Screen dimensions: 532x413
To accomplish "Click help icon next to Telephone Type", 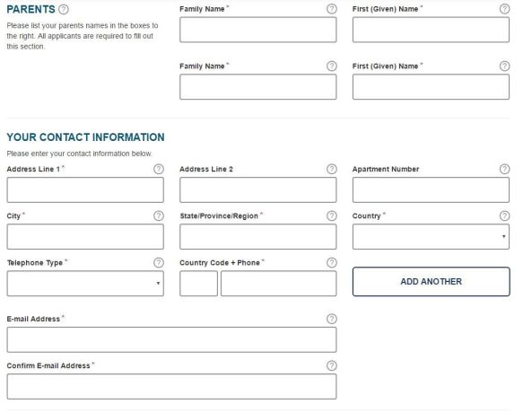I will (x=159, y=262).
